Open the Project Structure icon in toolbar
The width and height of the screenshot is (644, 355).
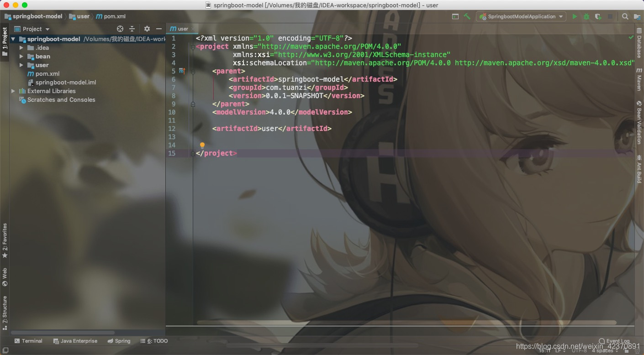(637, 16)
